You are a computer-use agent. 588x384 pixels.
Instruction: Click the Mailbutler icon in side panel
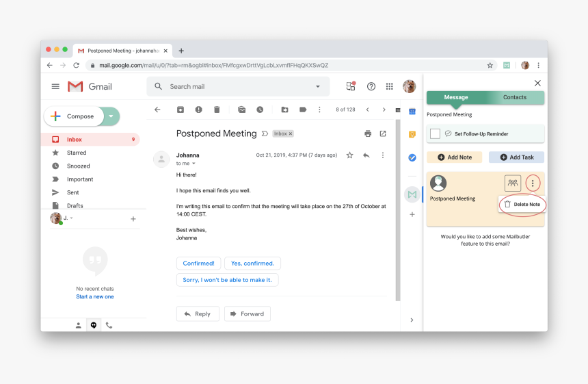[x=412, y=194]
